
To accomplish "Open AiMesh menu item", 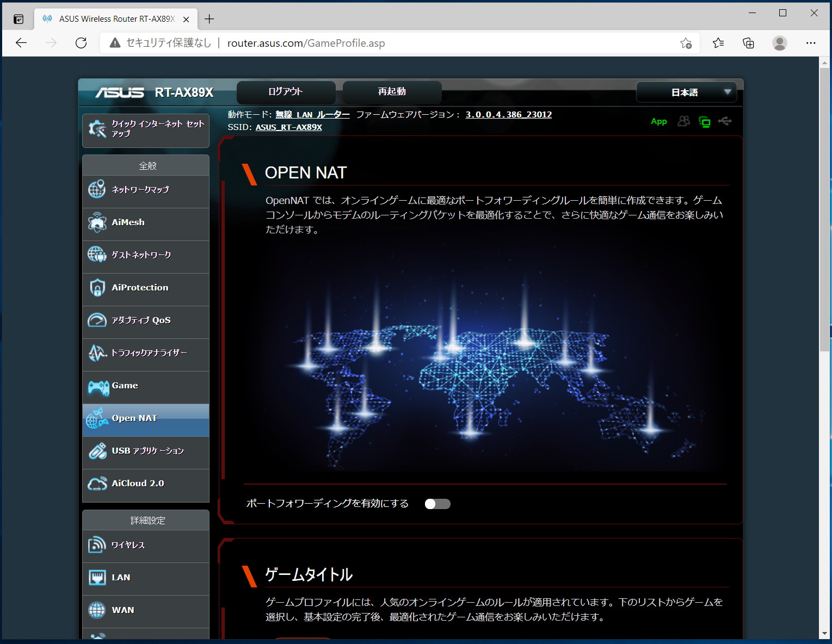I will (146, 225).
